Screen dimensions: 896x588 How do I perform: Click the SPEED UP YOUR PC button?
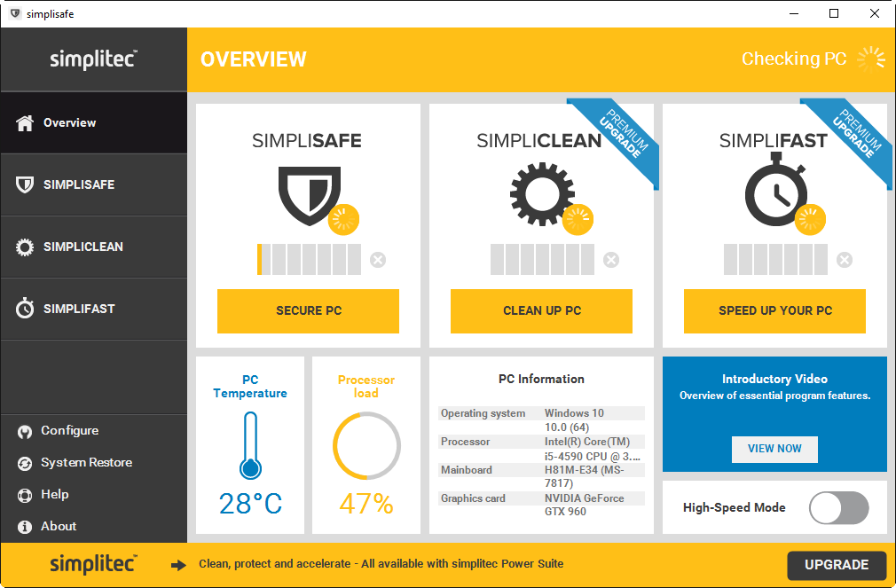coord(774,311)
